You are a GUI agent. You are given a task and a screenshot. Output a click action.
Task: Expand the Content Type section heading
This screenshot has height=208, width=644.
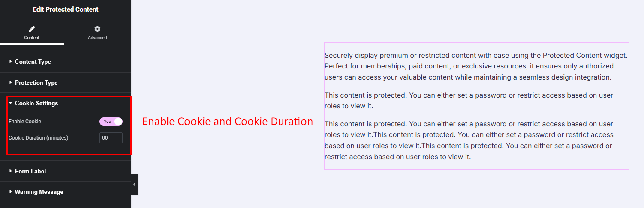pos(33,62)
